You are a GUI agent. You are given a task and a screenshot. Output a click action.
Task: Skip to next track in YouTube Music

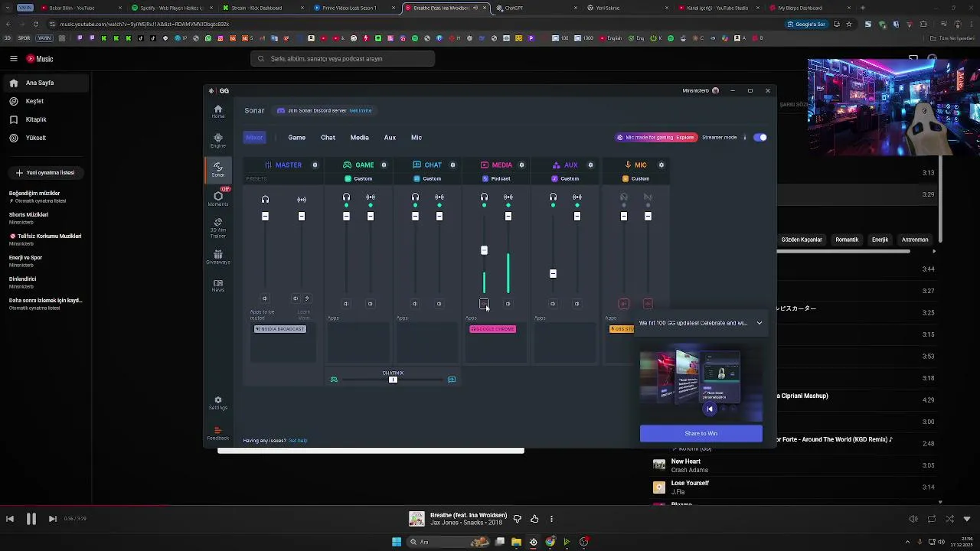[x=53, y=519]
